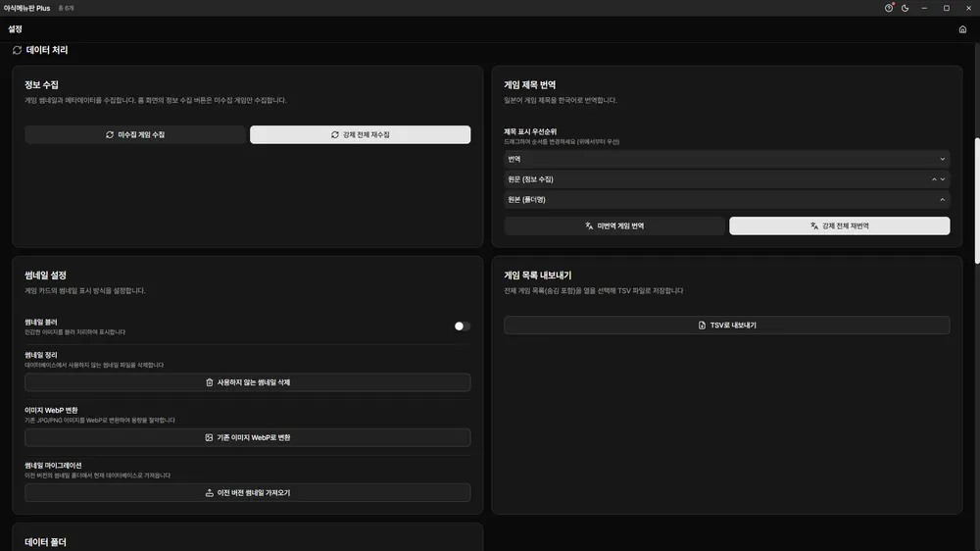This screenshot has width=980, height=551.
Task: Click 강제 전체 재번역 button
Action: point(840,225)
